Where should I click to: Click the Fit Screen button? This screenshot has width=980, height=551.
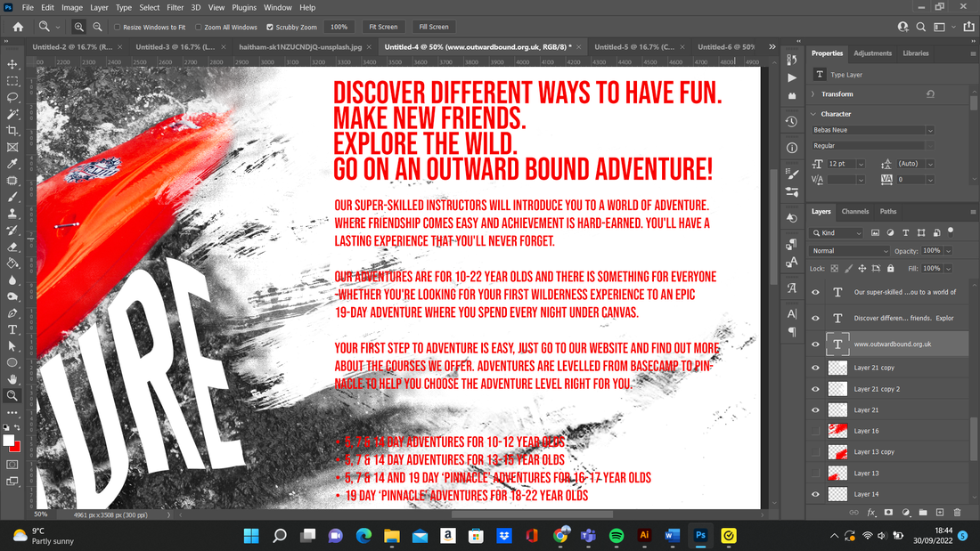[383, 27]
